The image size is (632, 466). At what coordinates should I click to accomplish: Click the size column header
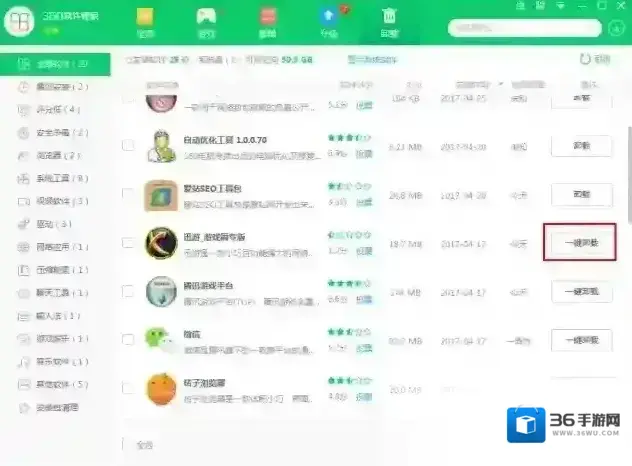pyautogui.click(x=413, y=85)
